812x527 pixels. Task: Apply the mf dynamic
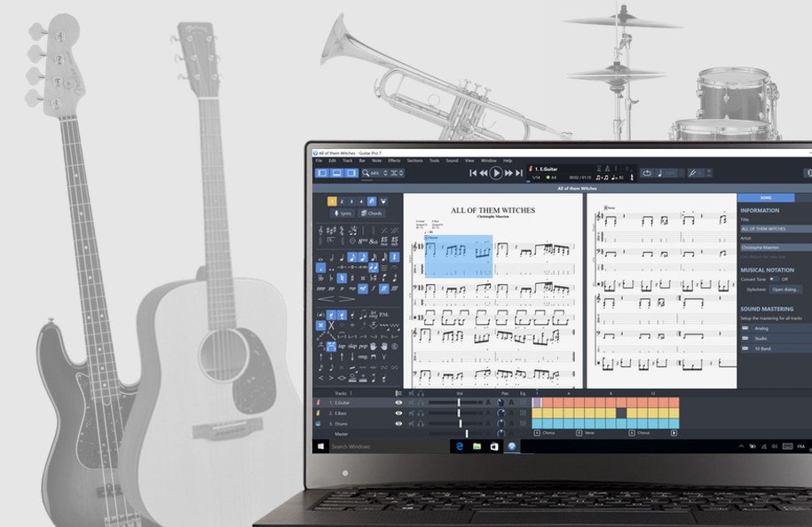362,288
